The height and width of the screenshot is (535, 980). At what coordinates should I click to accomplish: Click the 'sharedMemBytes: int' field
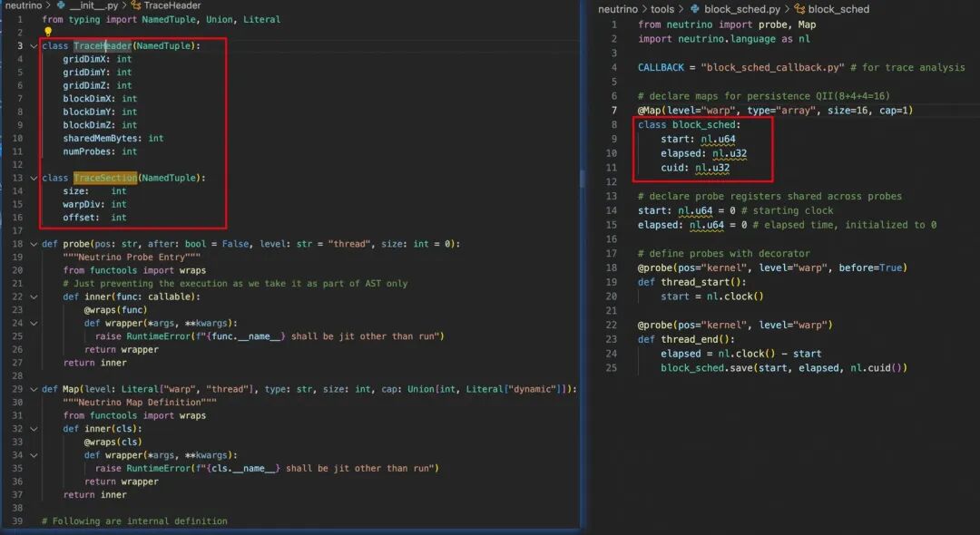click(113, 139)
